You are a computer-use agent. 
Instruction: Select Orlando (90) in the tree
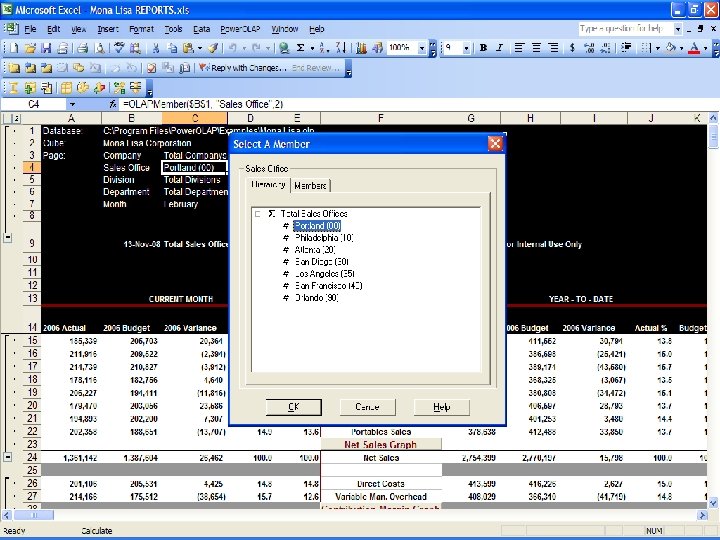316,298
